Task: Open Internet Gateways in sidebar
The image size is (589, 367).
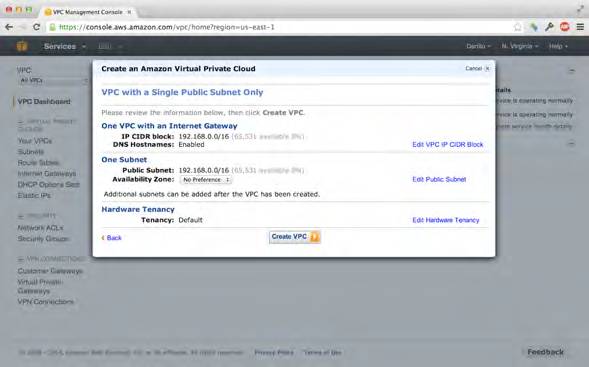Action: tap(47, 174)
